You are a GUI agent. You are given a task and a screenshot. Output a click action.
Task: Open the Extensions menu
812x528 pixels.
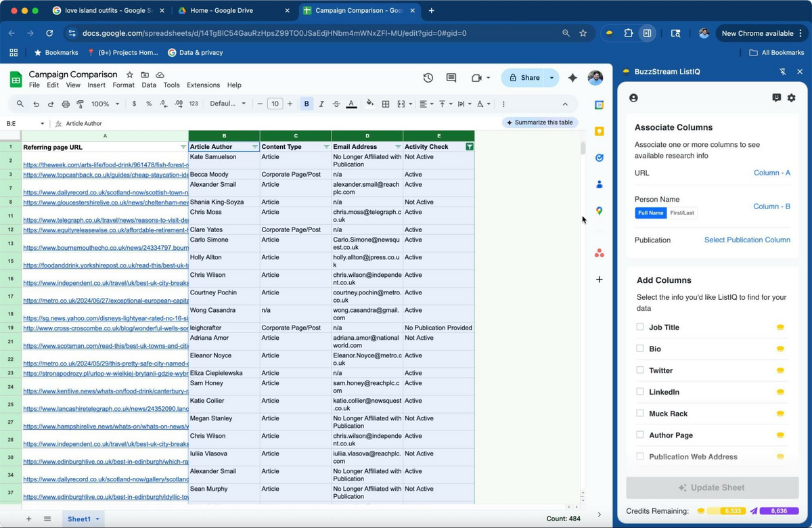pos(202,85)
